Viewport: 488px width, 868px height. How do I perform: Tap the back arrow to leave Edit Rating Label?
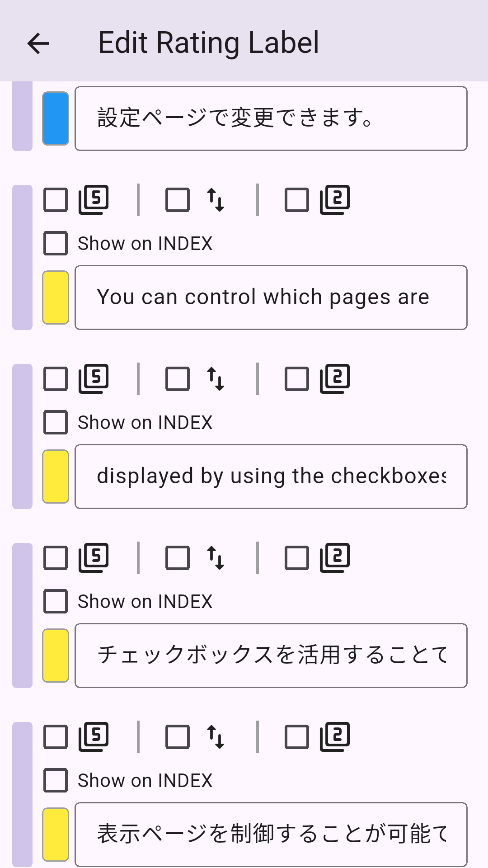click(38, 43)
